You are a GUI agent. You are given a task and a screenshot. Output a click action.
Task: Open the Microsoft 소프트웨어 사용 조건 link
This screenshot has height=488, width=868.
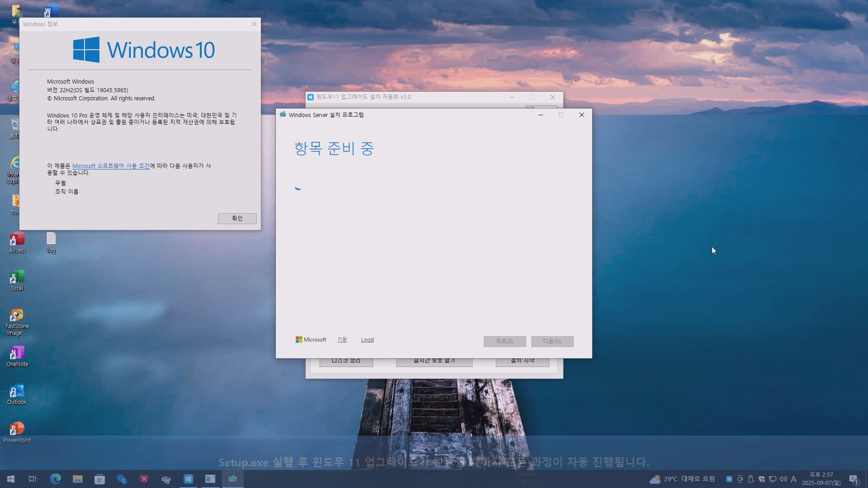[111, 166]
